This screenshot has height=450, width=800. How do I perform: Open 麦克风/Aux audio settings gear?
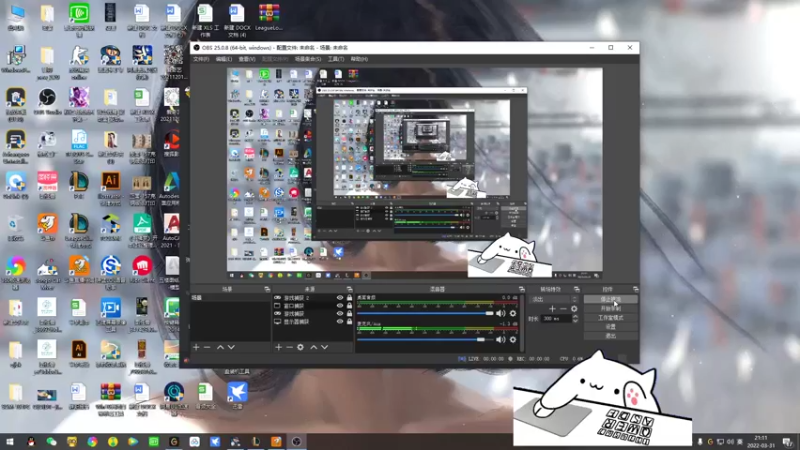click(513, 339)
